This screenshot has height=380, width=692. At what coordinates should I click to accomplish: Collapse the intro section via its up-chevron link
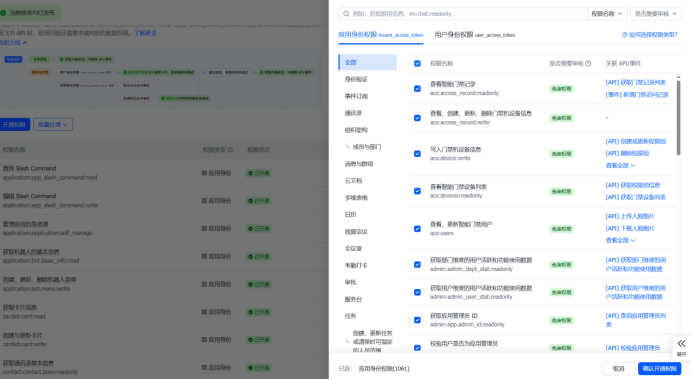point(14,43)
